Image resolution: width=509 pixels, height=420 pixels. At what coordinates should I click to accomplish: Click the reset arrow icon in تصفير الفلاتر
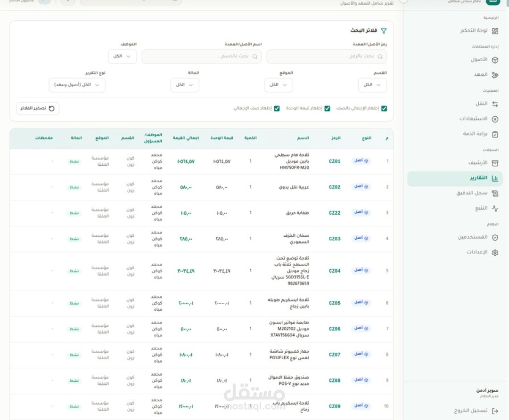click(52, 108)
